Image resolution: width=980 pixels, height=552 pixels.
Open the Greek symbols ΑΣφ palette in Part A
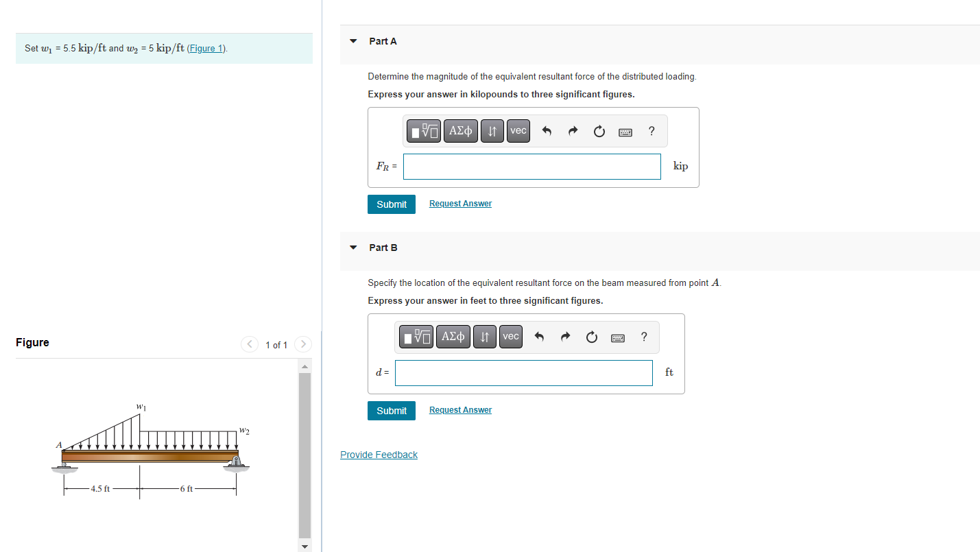460,130
